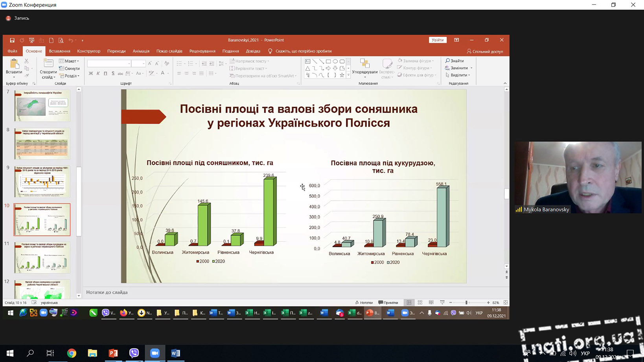The width and height of the screenshot is (644, 362).
Task: Click the Save icon in PowerPoint quick access toolbar
Action: (12, 40)
